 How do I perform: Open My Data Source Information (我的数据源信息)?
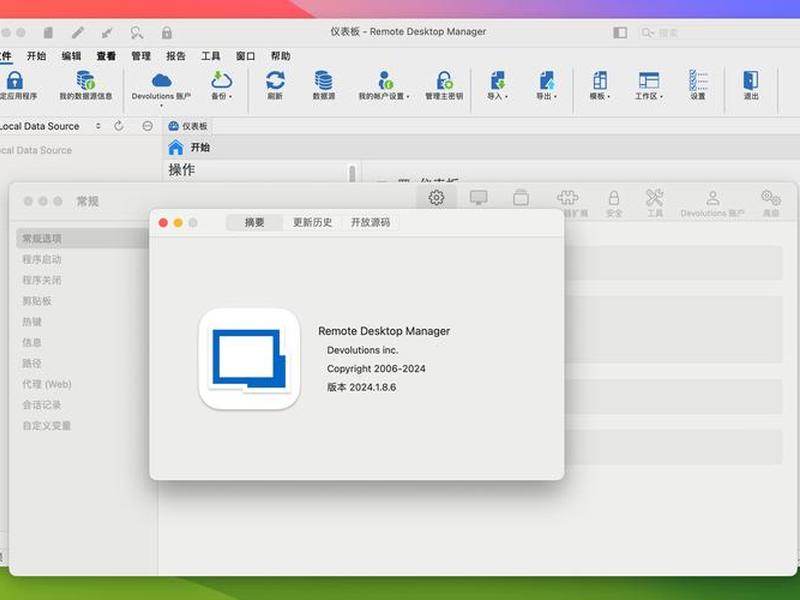pyautogui.click(x=86, y=85)
